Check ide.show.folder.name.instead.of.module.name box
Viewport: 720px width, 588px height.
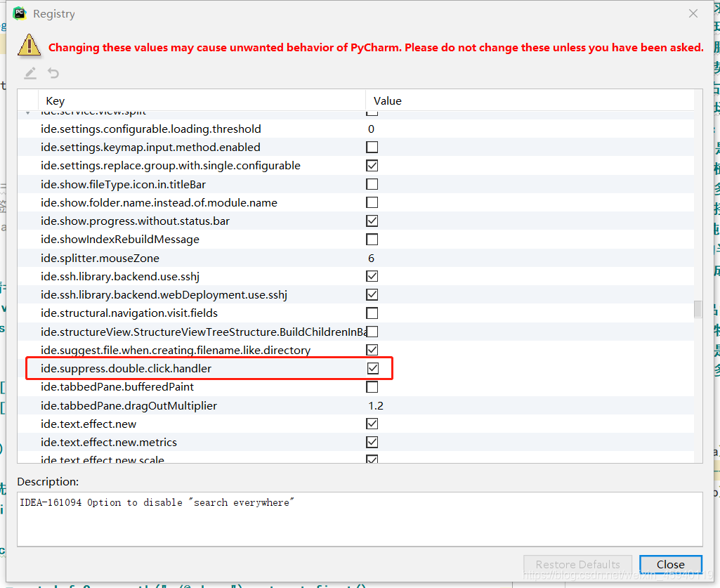pyautogui.click(x=372, y=202)
